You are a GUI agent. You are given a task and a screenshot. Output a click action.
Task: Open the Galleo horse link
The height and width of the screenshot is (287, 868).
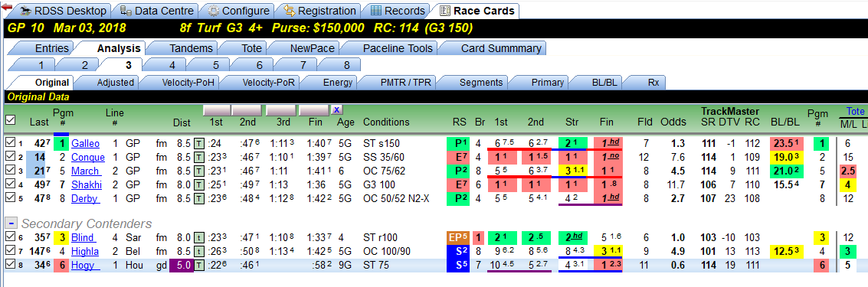click(x=85, y=144)
